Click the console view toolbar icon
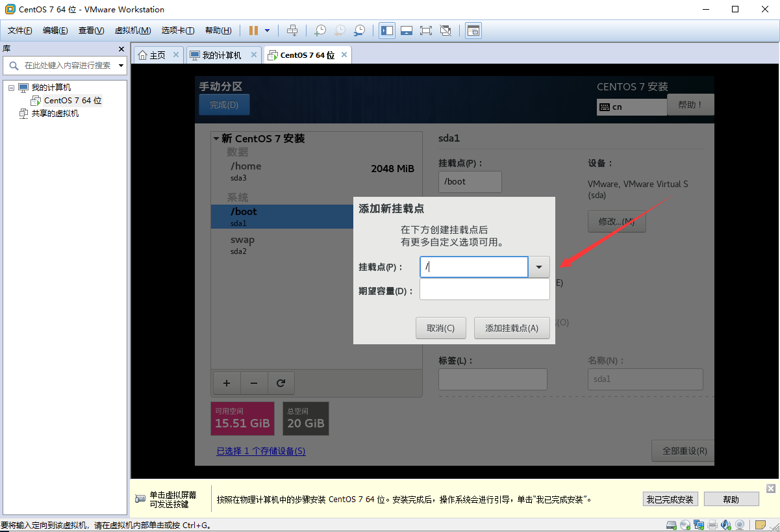 coord(473,31)
